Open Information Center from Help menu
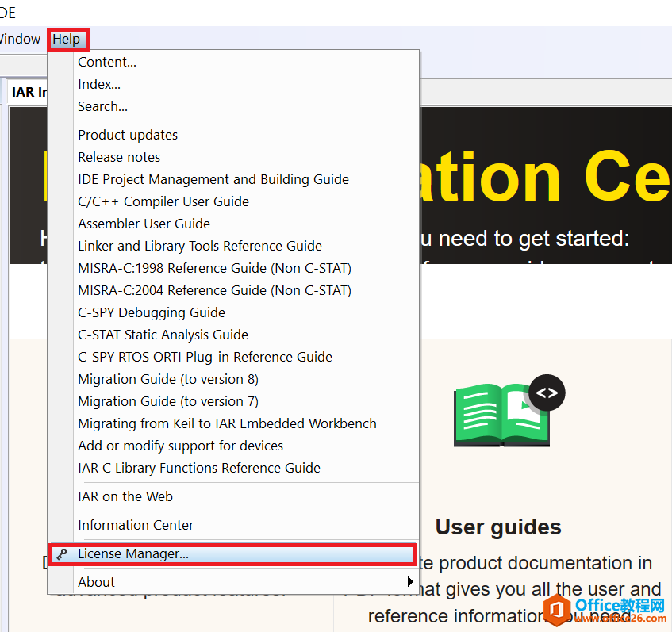The height and width of the screenshot is (632, 672). (233, 526)
